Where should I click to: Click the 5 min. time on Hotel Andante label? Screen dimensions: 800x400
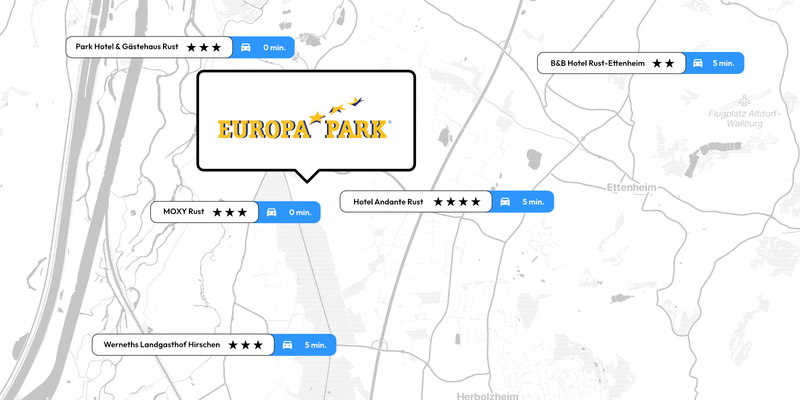click(533, 202)
